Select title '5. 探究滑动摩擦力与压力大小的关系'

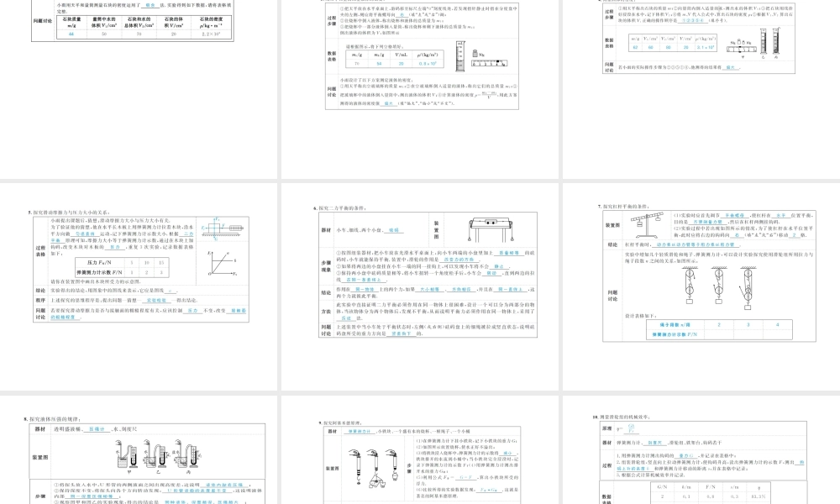pyautogui.click(x=69, y=213)
